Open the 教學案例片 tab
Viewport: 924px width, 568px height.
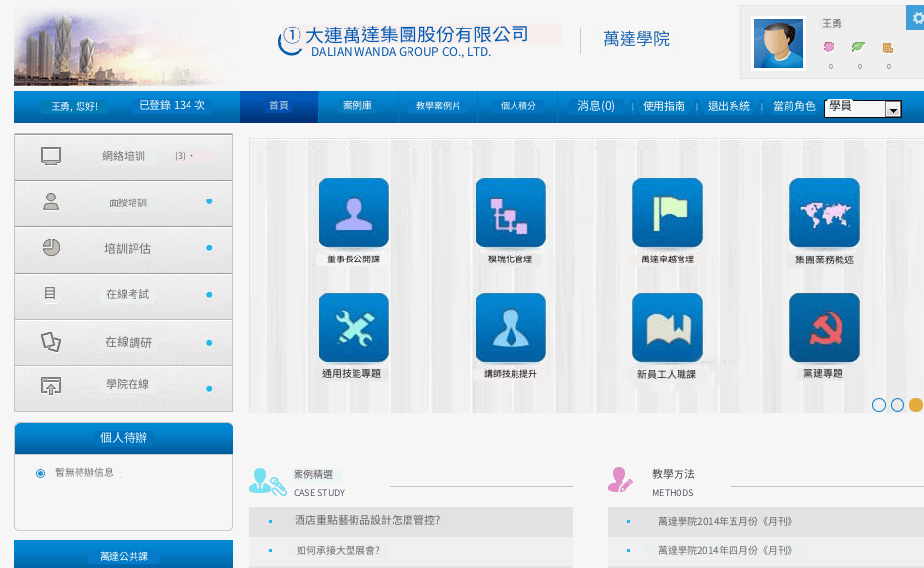(437, 106)
